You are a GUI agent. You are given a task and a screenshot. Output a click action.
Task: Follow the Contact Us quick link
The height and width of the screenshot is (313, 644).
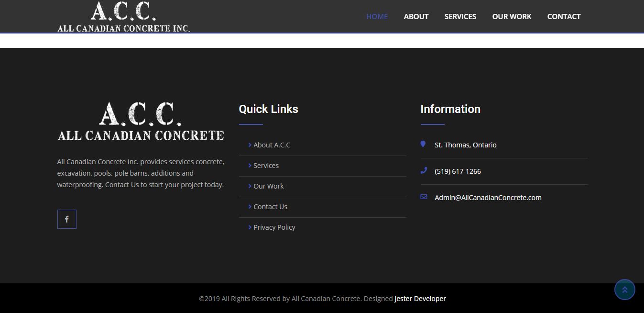click(270, 207)
